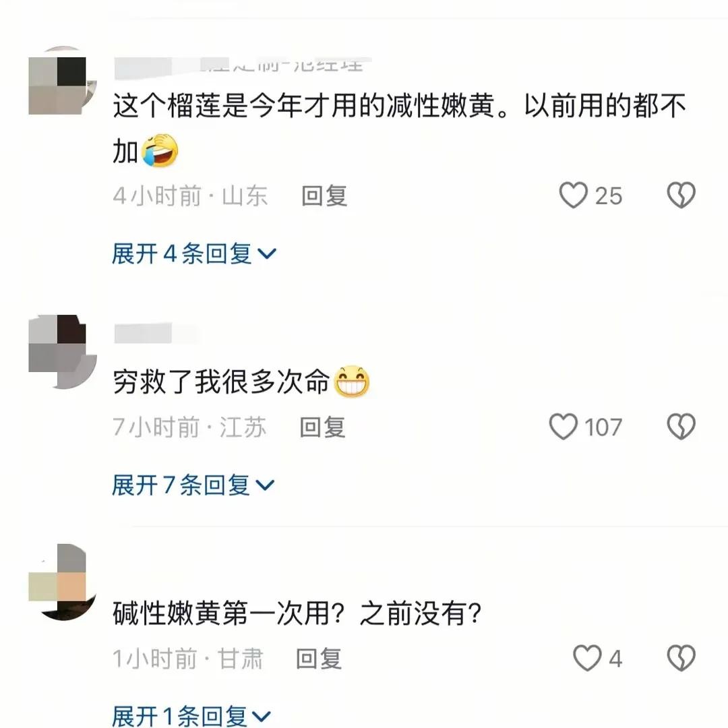This screenshot has height=728, width=728.
Task: Select comment text 穷救了我很多次命
Action: click(x=221, y=382)
